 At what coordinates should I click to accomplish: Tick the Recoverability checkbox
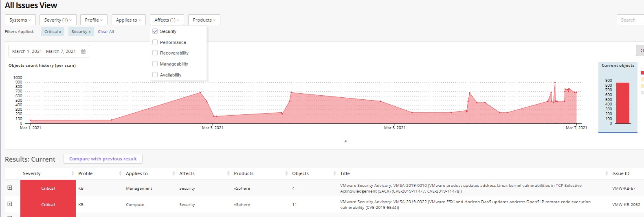tap(155, 53)
